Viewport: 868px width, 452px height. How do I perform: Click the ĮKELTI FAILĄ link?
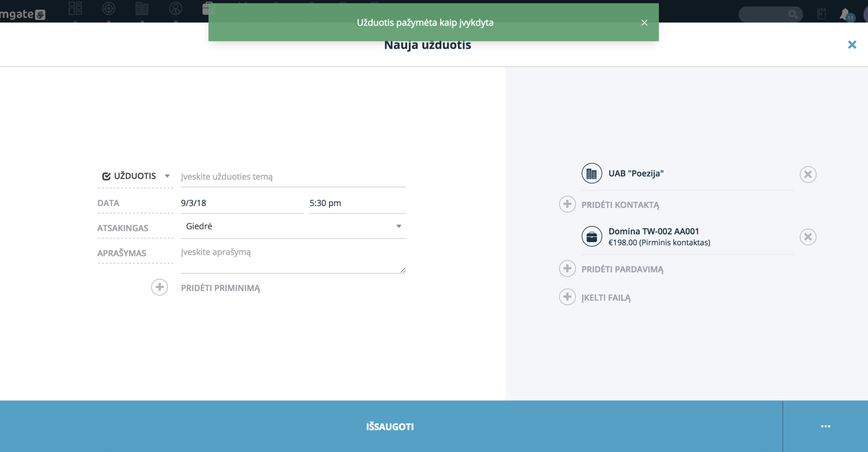click(x=606, y=298)
